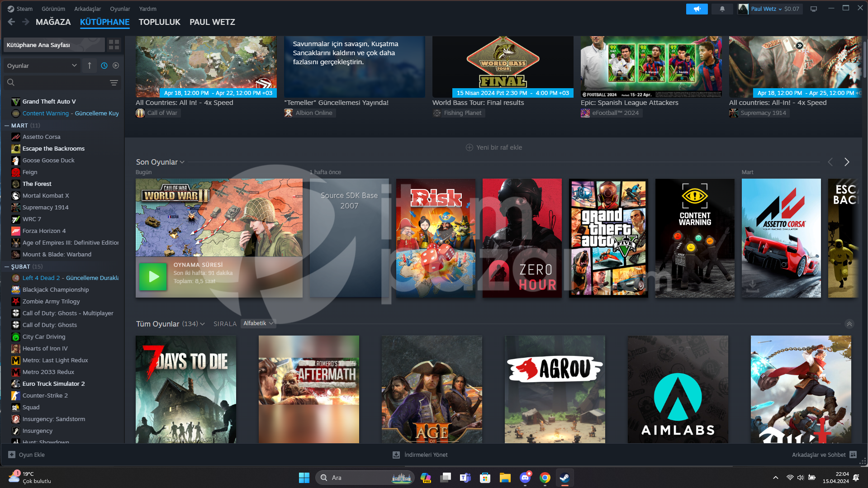Open the 7 Days to Die cover
This screenshot has height=488, width=868.
coord(186,389)
